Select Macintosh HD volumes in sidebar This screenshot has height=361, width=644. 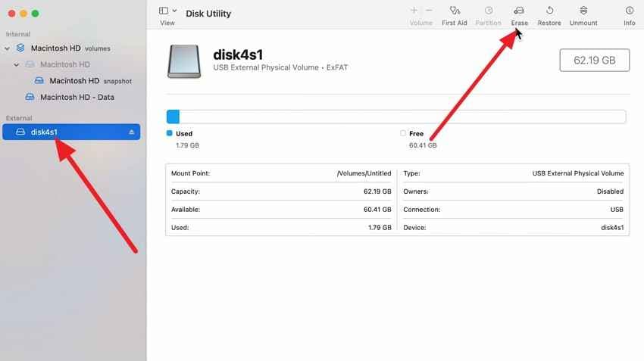(x=70, y=48)
